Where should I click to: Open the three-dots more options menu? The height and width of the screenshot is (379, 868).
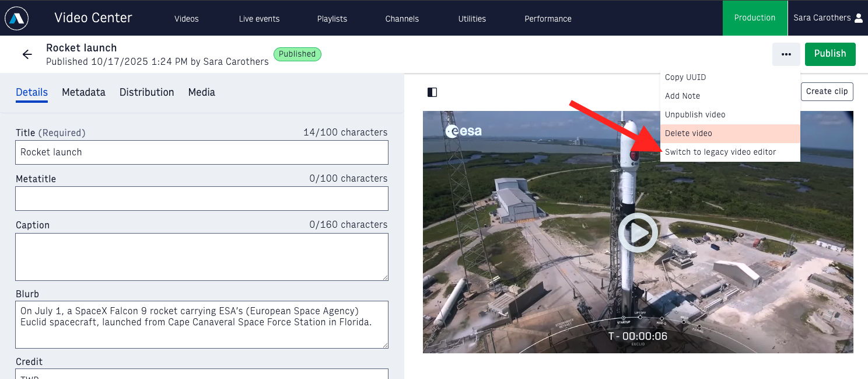pos(786,54)
